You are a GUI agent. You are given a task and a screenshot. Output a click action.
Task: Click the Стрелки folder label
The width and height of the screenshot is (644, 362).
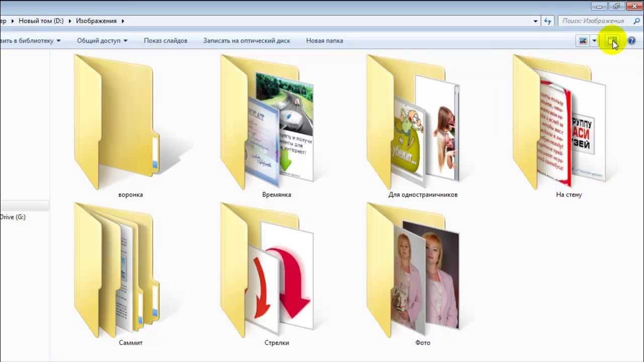coord(277,343)
